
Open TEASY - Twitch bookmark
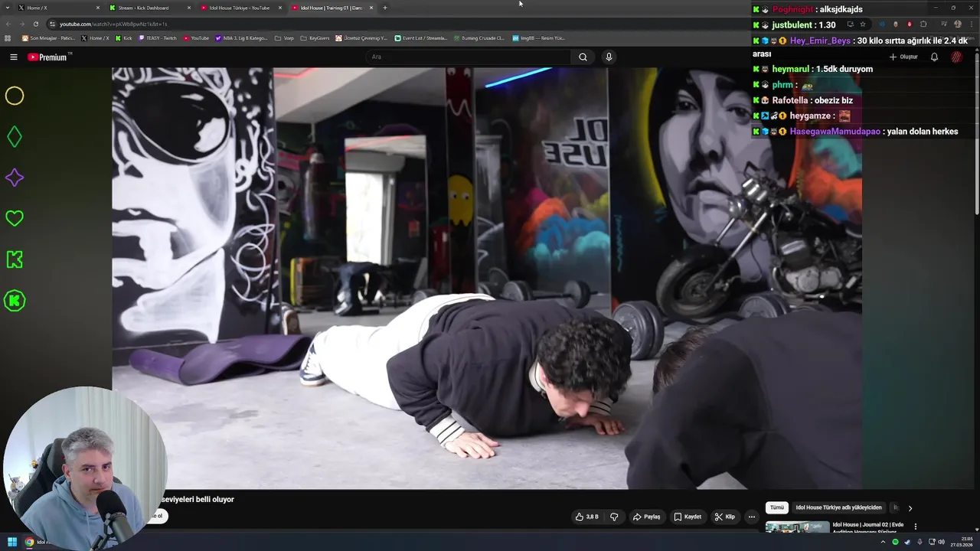(158, 37)
